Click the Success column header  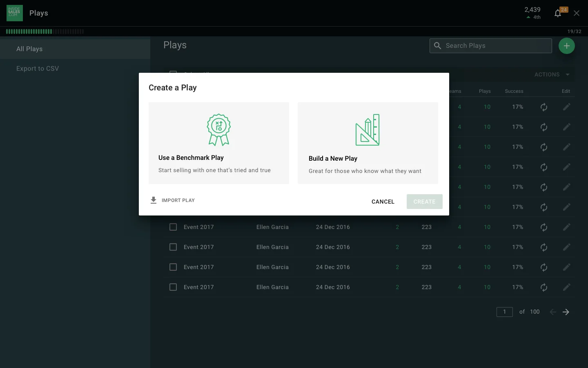click(514, 91)
